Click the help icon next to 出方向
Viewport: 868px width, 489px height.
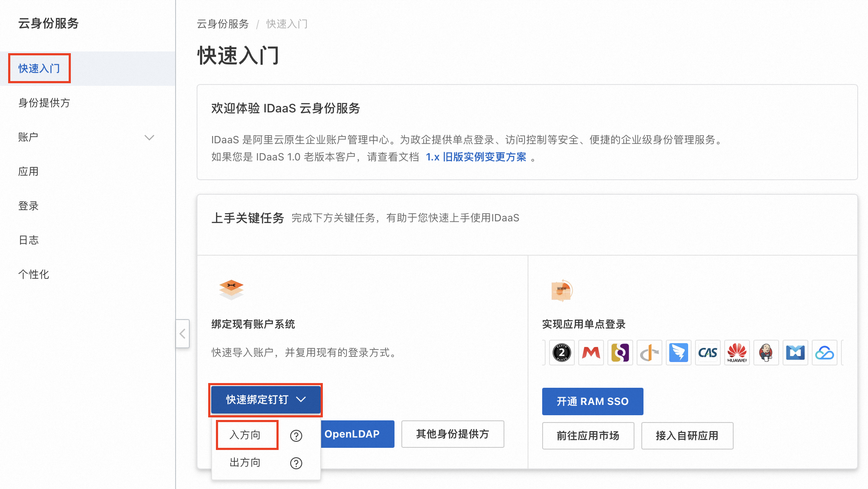pos(296,463)
